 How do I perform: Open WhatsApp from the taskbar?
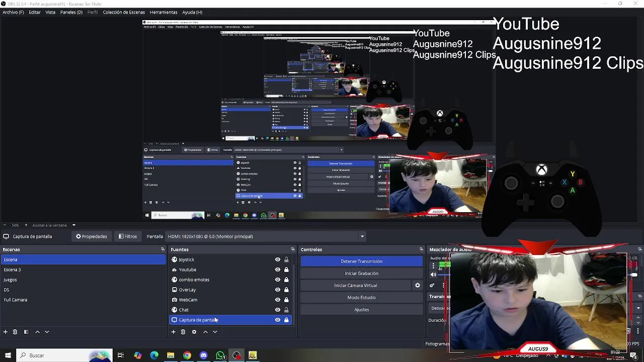click(220, 355)
